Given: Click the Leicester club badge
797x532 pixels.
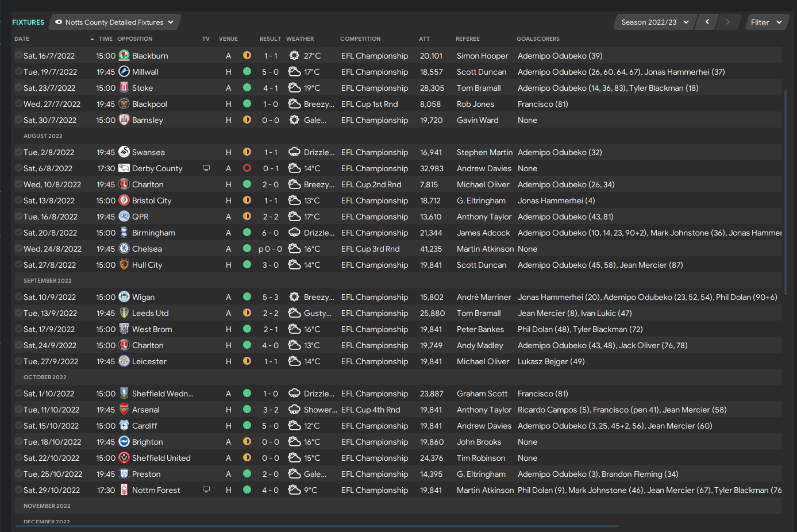Looking at the screenshot, I should [124, 361].
